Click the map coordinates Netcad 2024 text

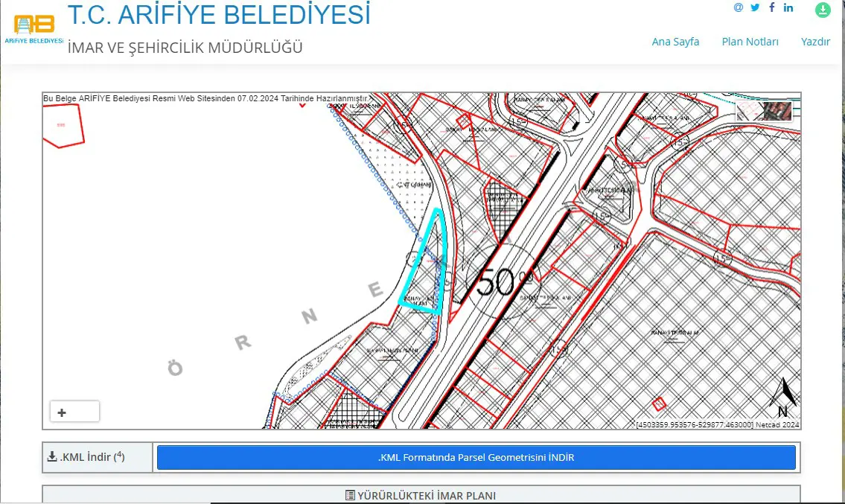coord(718,425)
